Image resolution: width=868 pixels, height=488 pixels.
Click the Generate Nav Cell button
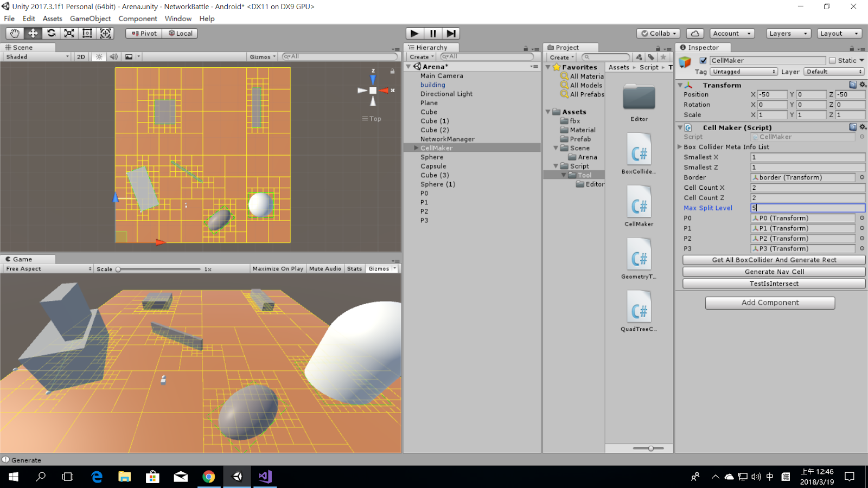tap(773, 271)
